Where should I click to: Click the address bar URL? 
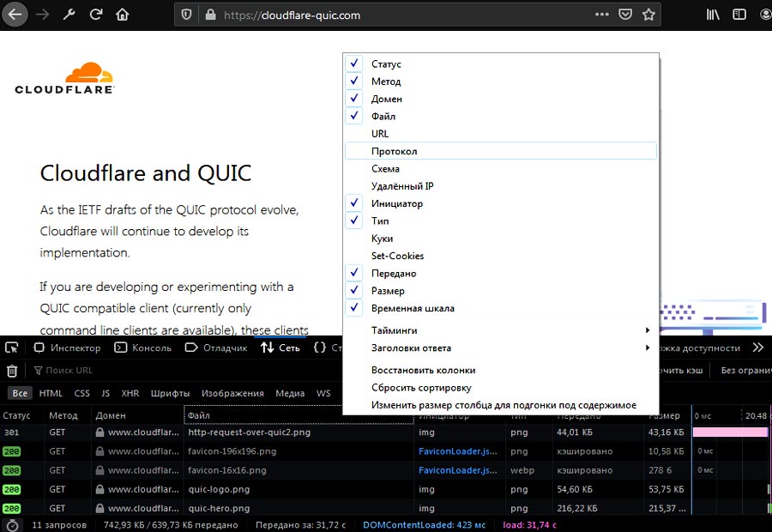coord(292,15)
